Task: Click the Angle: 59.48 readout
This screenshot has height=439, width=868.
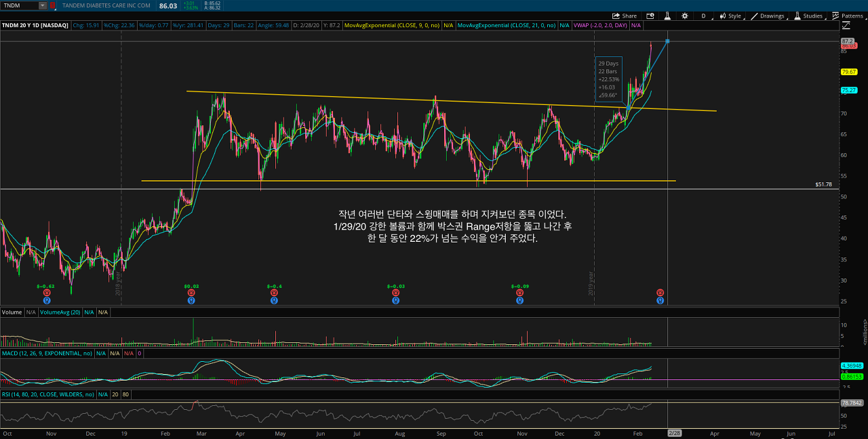Action: 275,25
